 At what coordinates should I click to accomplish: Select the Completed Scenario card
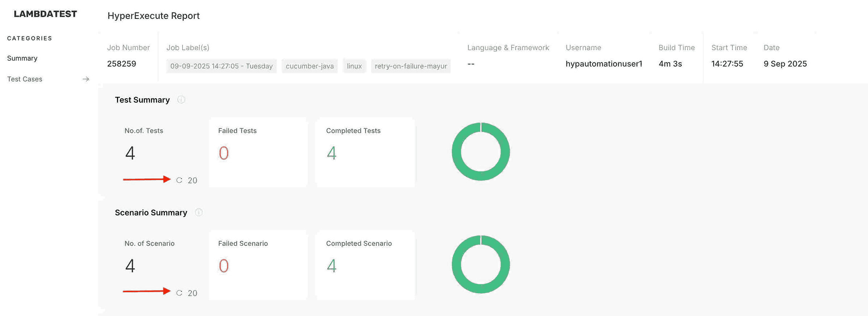[x=365, y=265]
